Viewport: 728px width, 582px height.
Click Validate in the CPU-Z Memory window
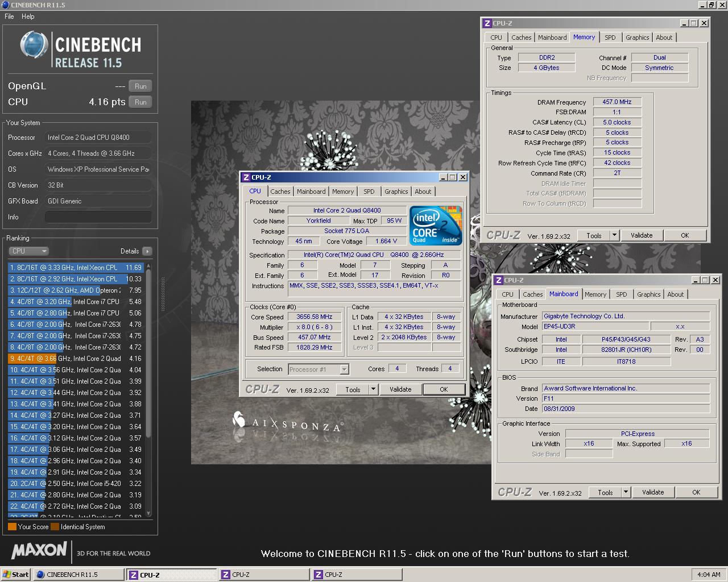coord(642,235)
